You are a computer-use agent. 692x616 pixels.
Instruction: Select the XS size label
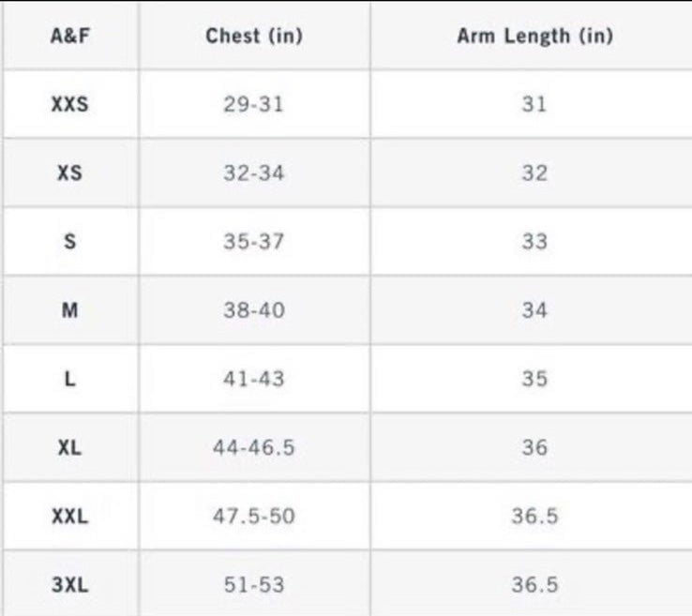tap(69, 173)
